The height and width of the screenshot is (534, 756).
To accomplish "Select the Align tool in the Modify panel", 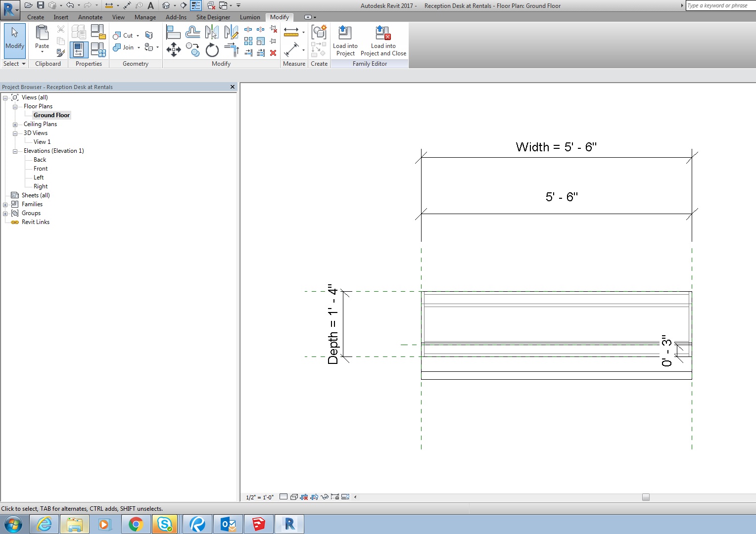I will (x=173, y=31).
